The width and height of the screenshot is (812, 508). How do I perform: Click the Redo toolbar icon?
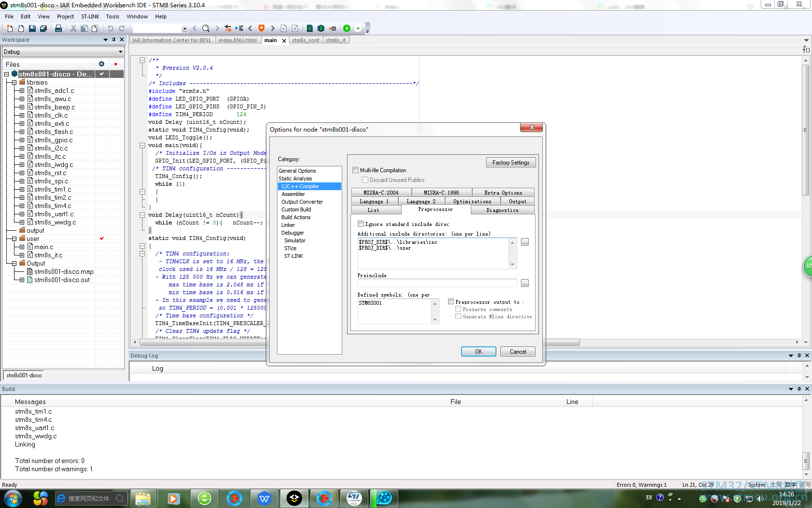pyautogui.click(x=121, y=29)
